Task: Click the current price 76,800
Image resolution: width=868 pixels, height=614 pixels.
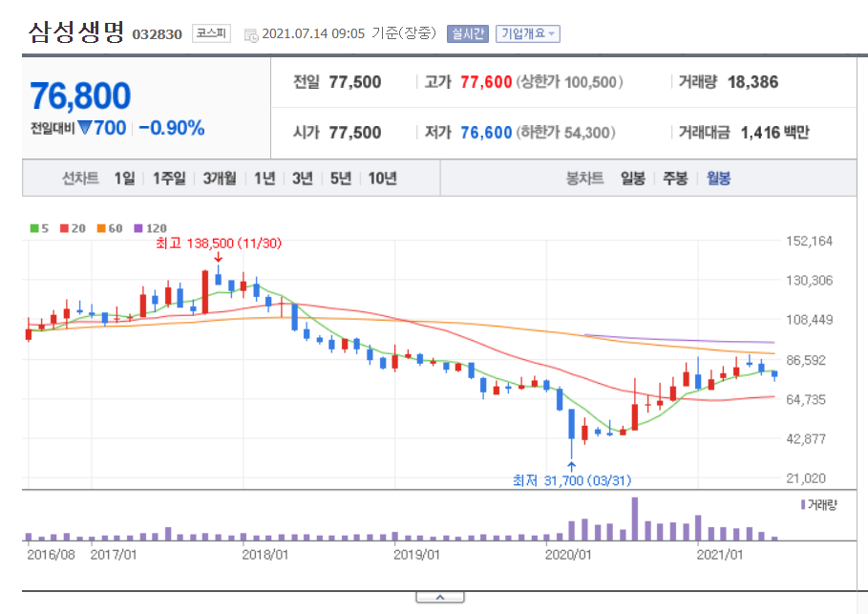Action: pos(80,95)
